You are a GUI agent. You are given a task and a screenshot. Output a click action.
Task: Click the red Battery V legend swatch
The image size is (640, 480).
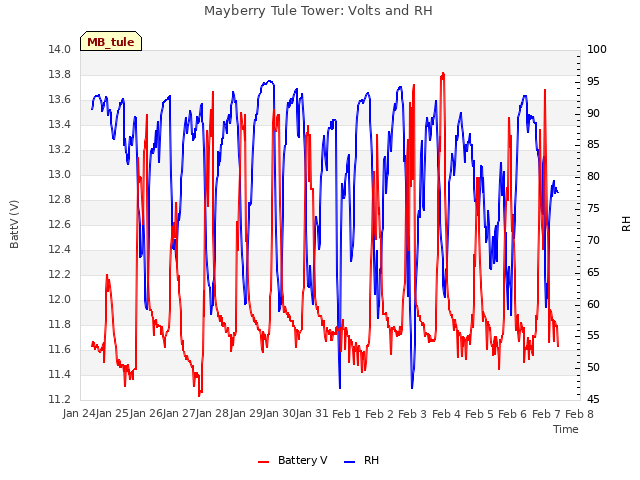[264, 462]
